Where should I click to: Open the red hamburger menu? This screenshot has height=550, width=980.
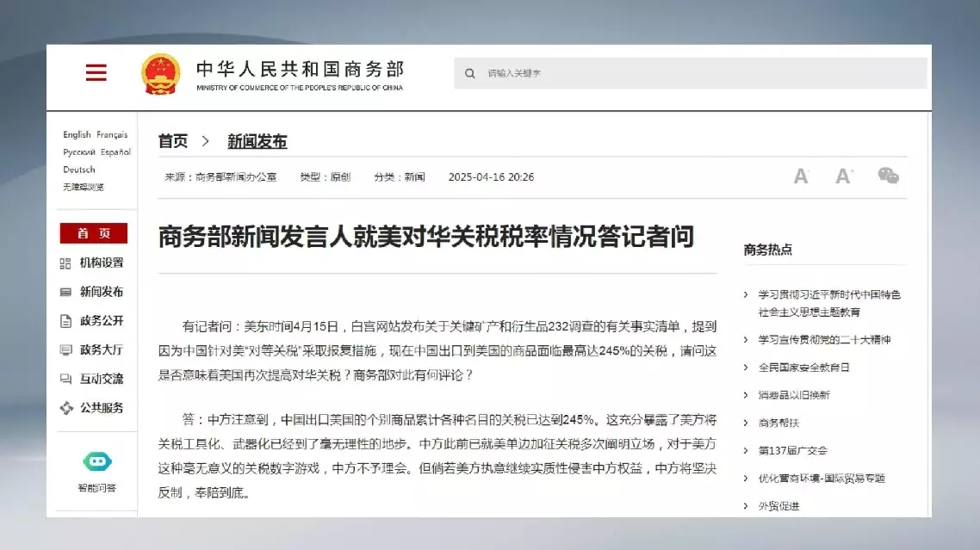tap(96, 72)
